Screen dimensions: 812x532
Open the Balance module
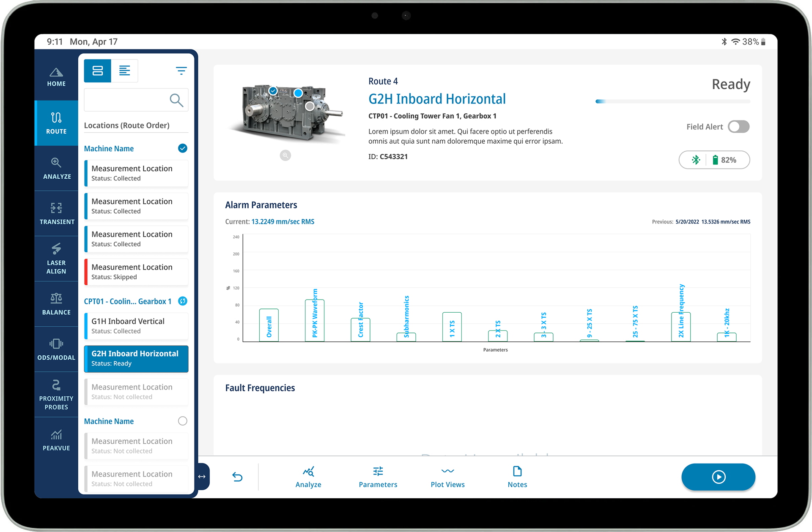(56, 304)
